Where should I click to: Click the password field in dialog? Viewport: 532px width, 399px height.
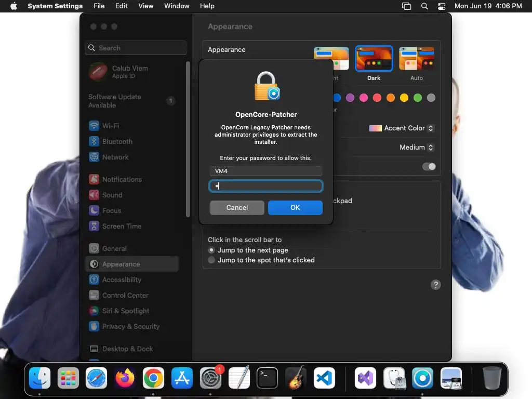pyautogui.click(x=266, y=186)
